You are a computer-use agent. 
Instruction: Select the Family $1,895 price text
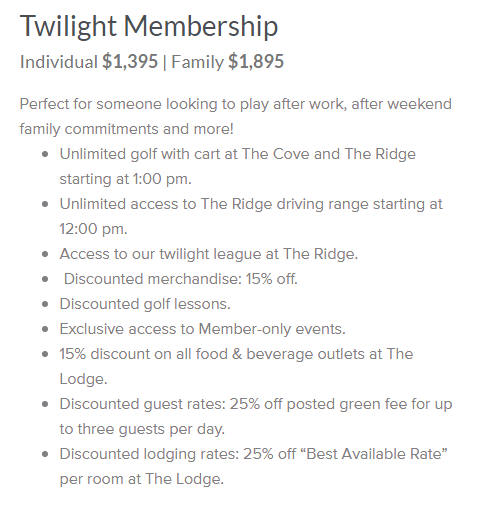(x=228, y=62)
